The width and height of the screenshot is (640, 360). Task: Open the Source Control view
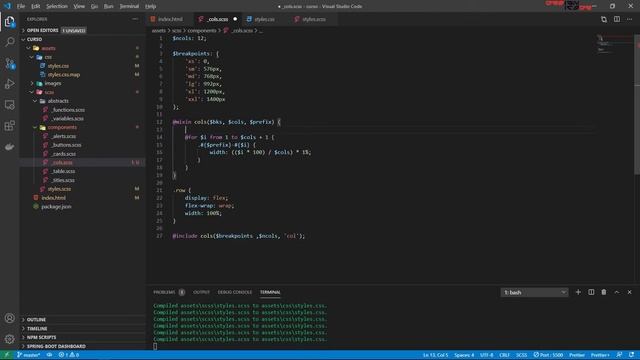tap(9, 63)
